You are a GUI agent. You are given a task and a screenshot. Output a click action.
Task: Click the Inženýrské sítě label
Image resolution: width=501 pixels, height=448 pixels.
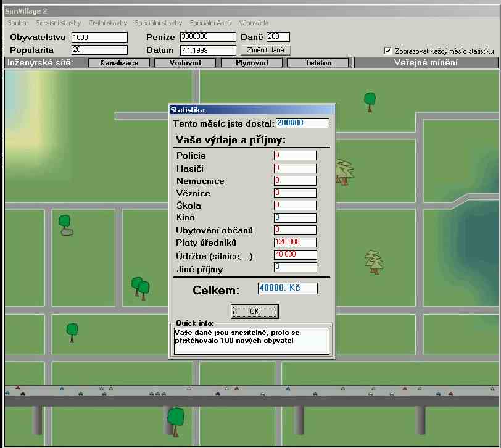pos(40,62)
